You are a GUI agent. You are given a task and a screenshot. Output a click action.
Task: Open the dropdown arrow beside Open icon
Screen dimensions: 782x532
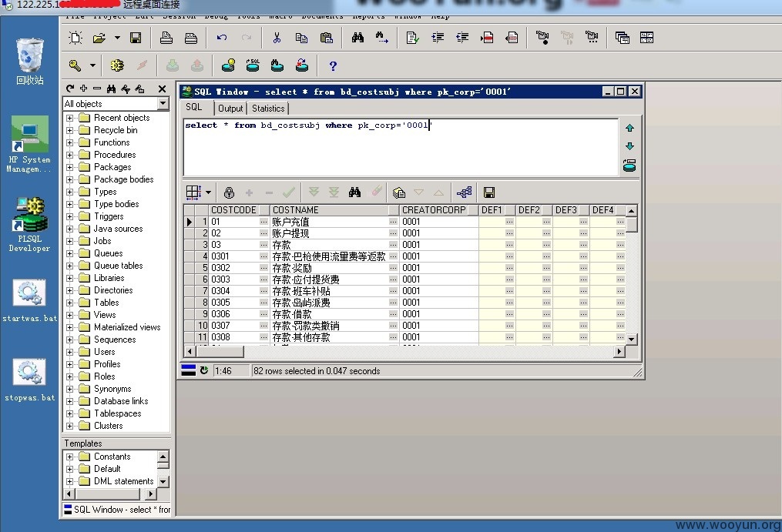[x=117, y=38]
